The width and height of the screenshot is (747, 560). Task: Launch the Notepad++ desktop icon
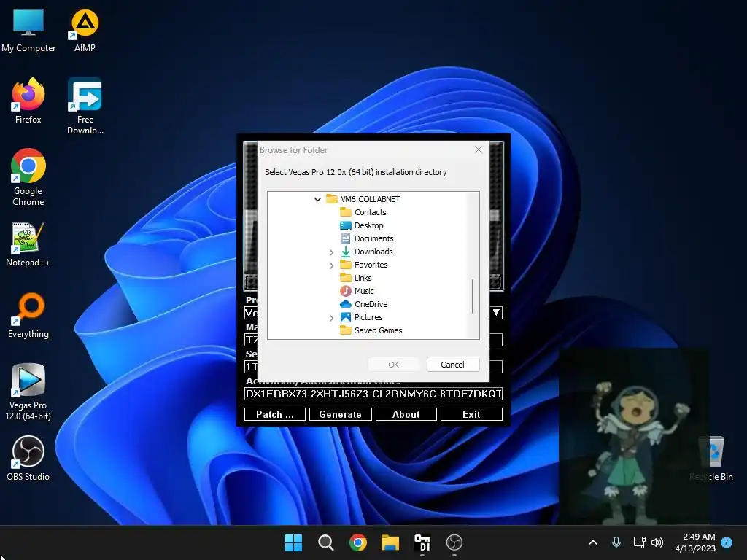coord(28,244)
